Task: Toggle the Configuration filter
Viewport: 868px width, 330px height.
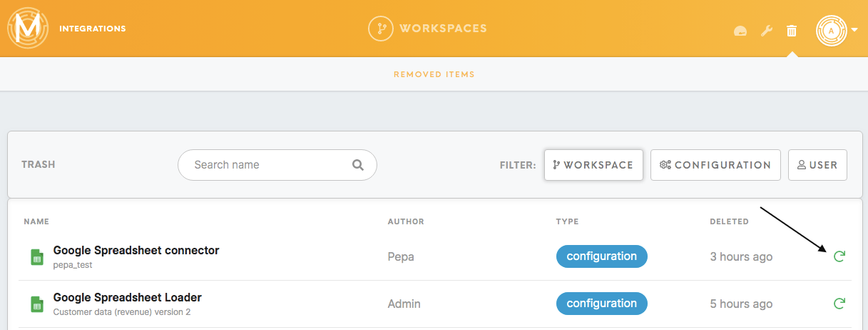Action: (x=715, y=165)
